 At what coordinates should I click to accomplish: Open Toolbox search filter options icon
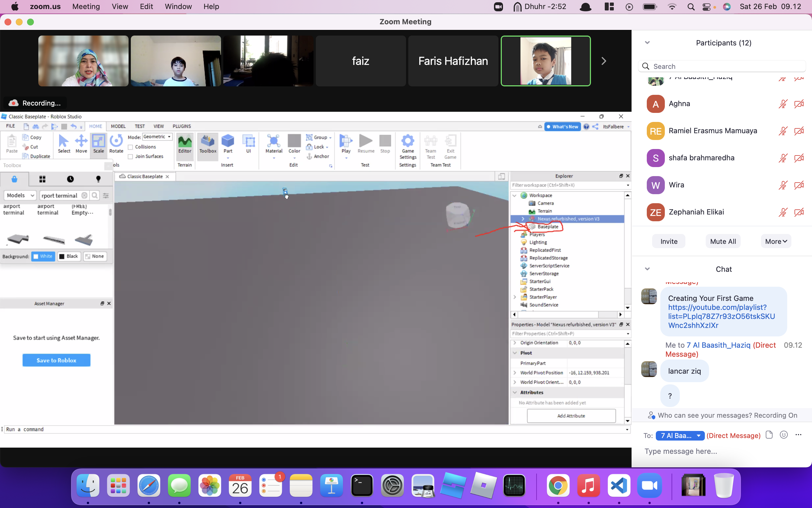[x=106, y=196]
